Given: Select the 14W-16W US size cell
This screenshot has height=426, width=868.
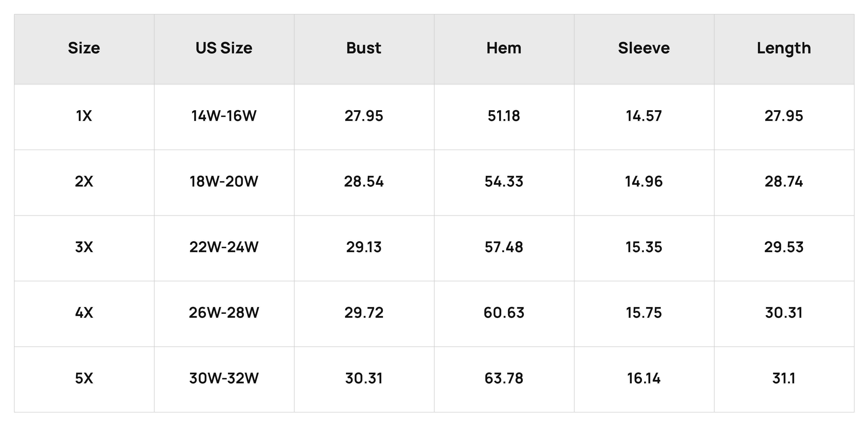Looking at the screenshot, I should (x=224, y=116).
